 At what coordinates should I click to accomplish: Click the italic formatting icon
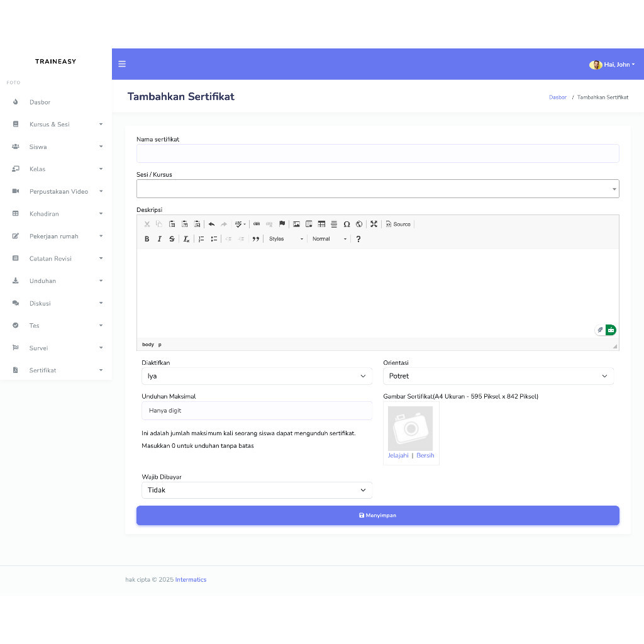(x=160, y=239)
